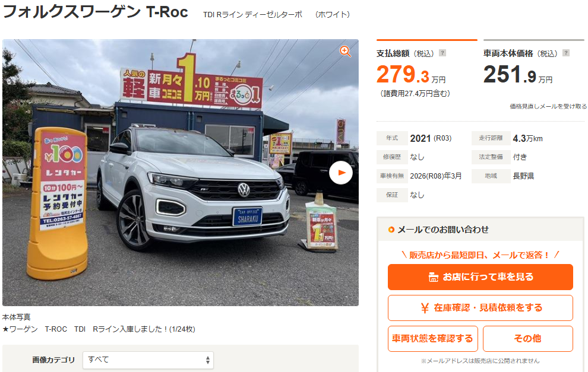Image resolution: width=588 pixels, height=372 pixels.
Task: Click the 279.3万円 total price figure
Action: pos(411,75)
